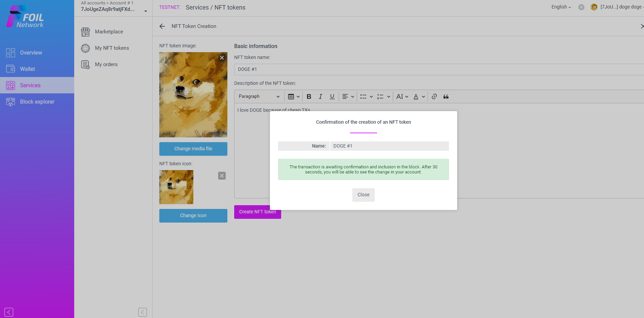Screen dimensions: 644x318
Task: Go to the Marketplace page
Action: pos(109,32)
